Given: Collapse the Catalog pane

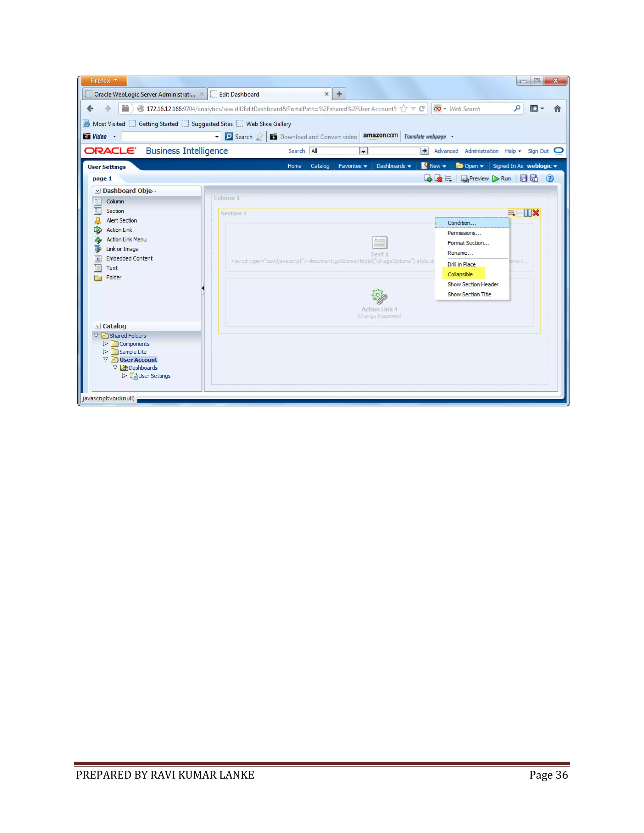Looking at the screenshot, I should pyautogui.click(x=98, y=326).
